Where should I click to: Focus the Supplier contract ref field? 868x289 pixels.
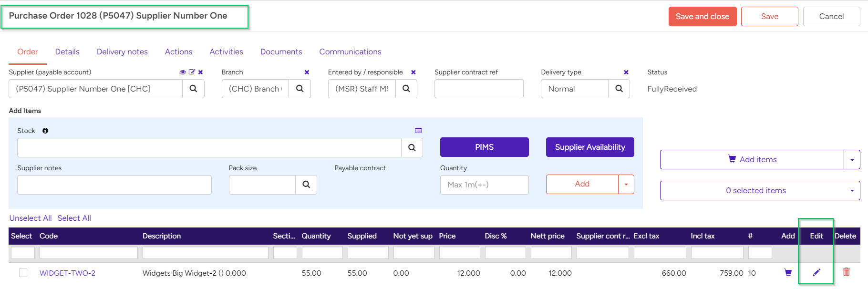tap(479, 89)
